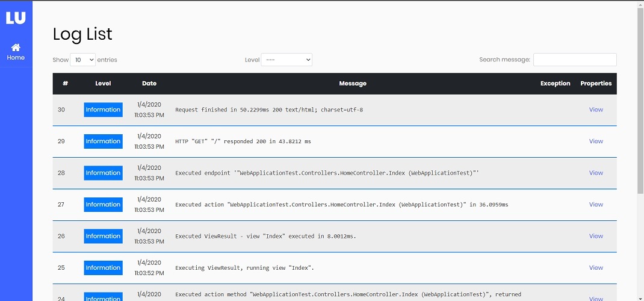Click Information badge on row 28
The width and height of the screenshot is (644, 301).
[103, 173]
